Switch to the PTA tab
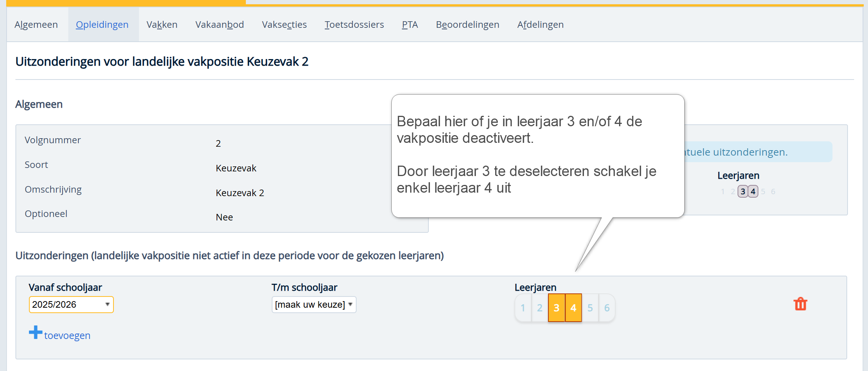The height and width of the screenshot is (371, 868). click(409, 25)
